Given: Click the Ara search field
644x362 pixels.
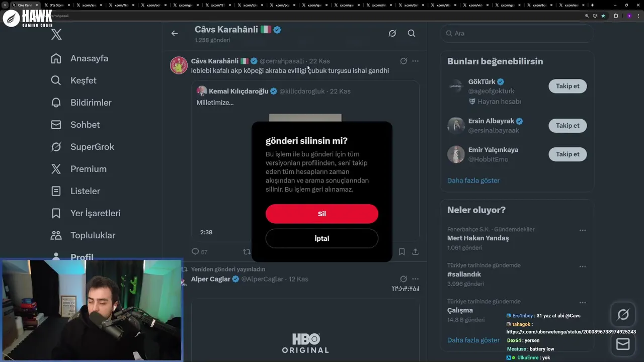Looking at the screenshot, I should pos(517,33).
